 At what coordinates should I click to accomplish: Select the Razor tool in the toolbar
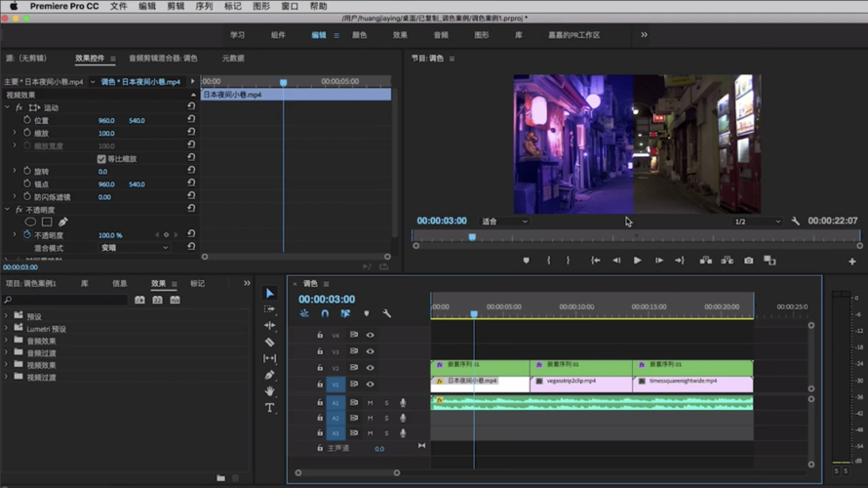click(270, 343)
